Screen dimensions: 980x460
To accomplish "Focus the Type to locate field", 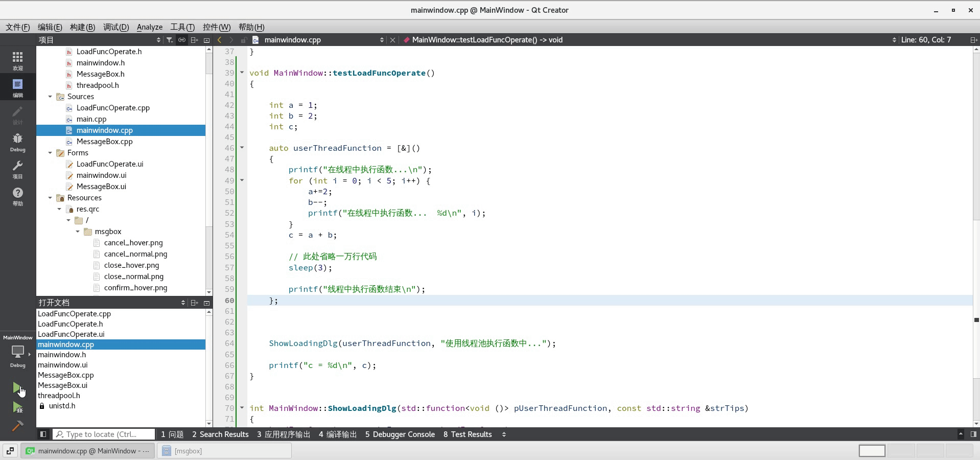I will coord(104,434).
